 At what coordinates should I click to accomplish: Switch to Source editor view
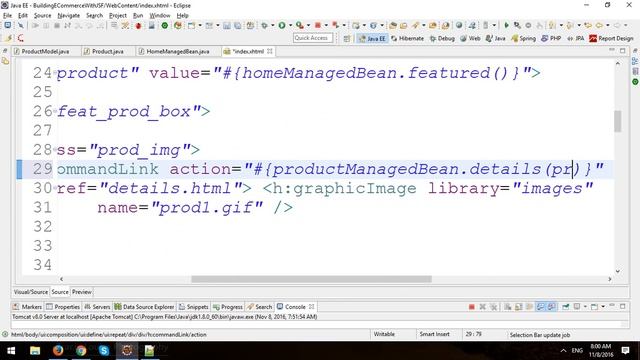60,292
